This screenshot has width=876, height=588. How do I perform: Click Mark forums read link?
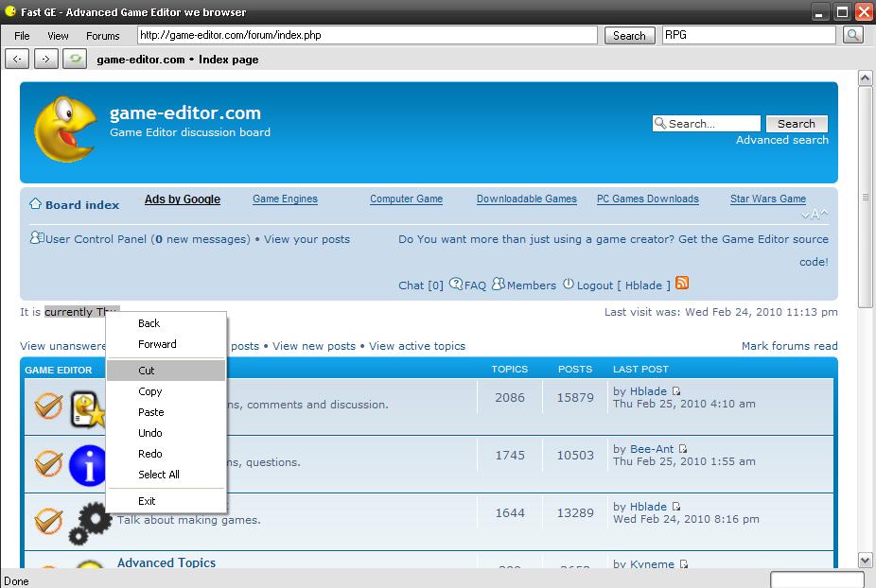(x=789, y=346)
